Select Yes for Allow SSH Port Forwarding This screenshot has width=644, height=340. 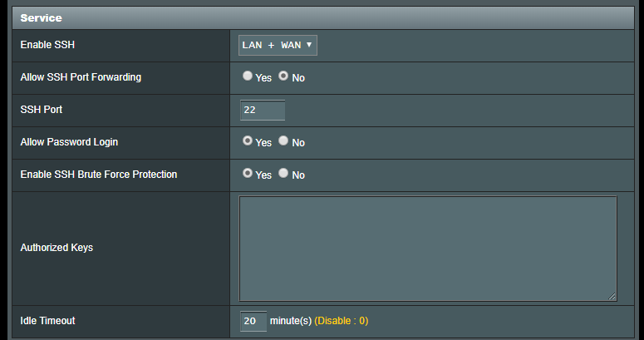click(x=248, y=76)
